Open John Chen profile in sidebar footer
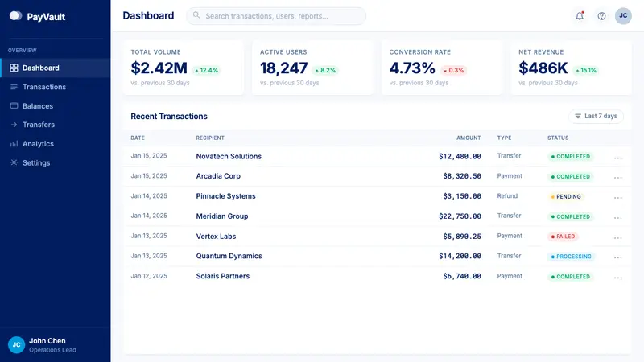 [x=55, y=345]
